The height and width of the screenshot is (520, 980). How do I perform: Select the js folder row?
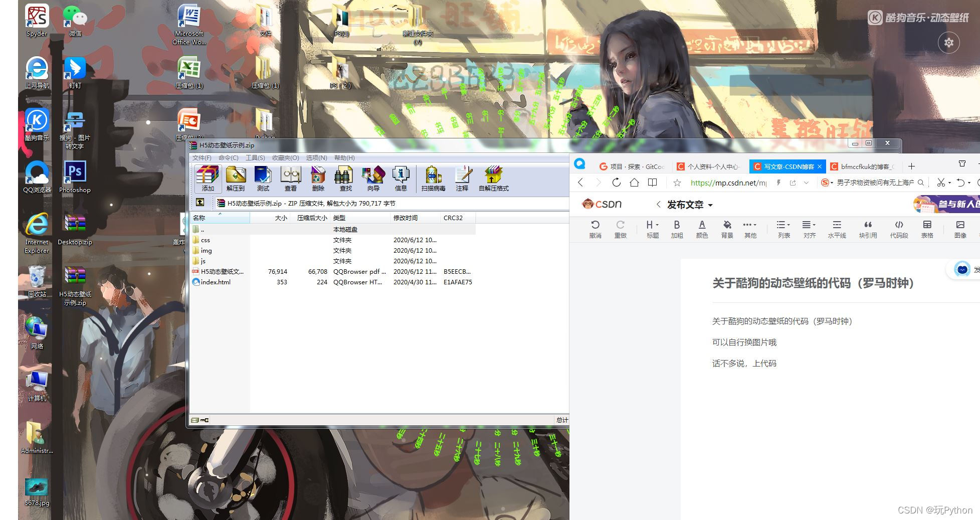tap(333, 261)
